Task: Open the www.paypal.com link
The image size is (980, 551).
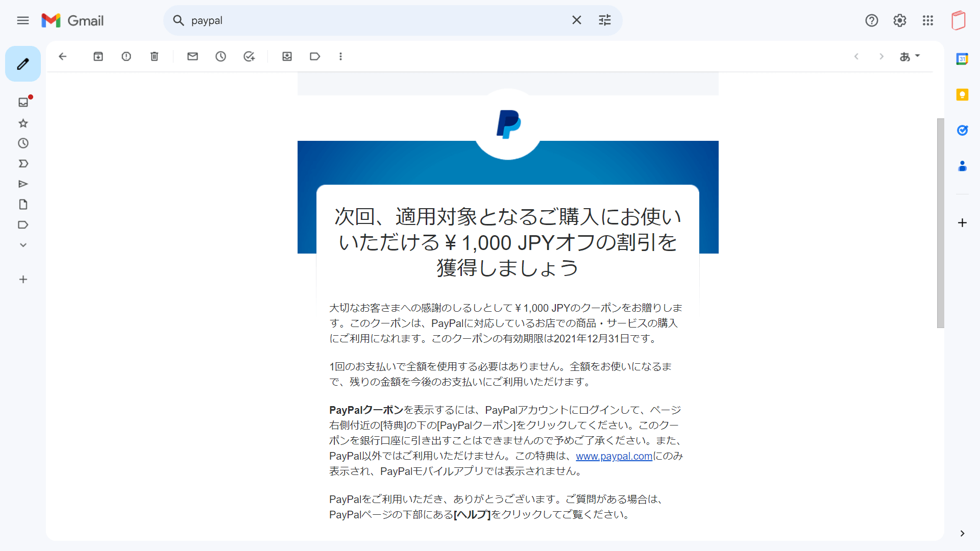Action: point(613,456)
